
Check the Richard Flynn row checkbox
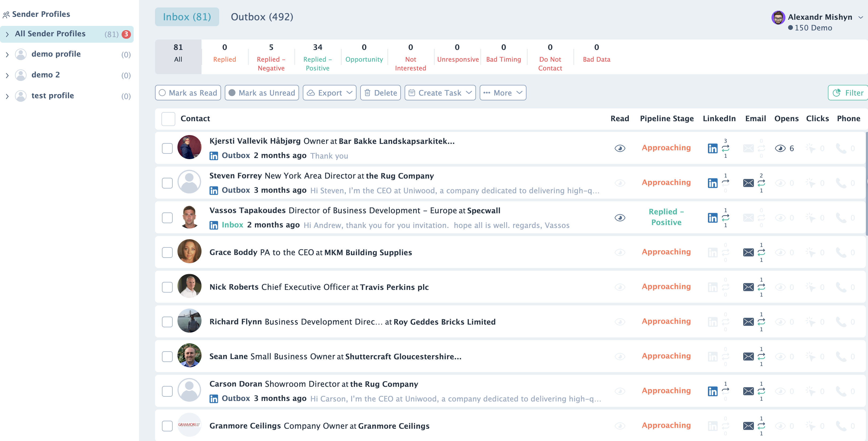point(167,322)
